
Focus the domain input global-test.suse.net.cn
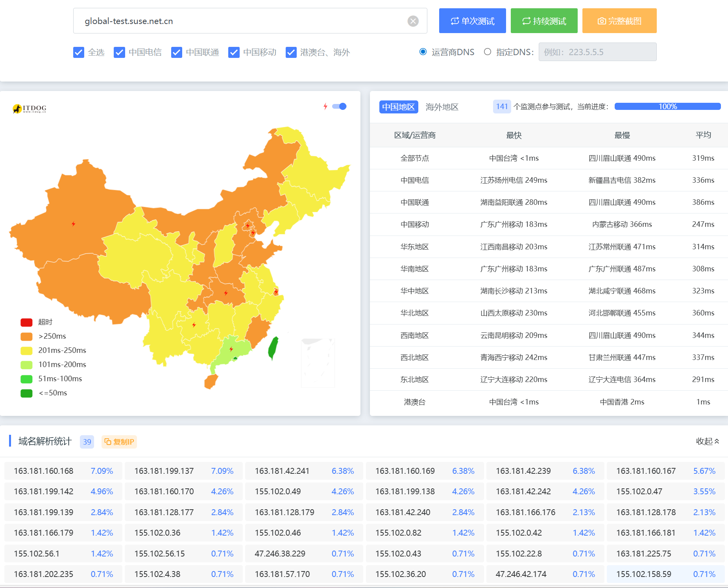250,21
